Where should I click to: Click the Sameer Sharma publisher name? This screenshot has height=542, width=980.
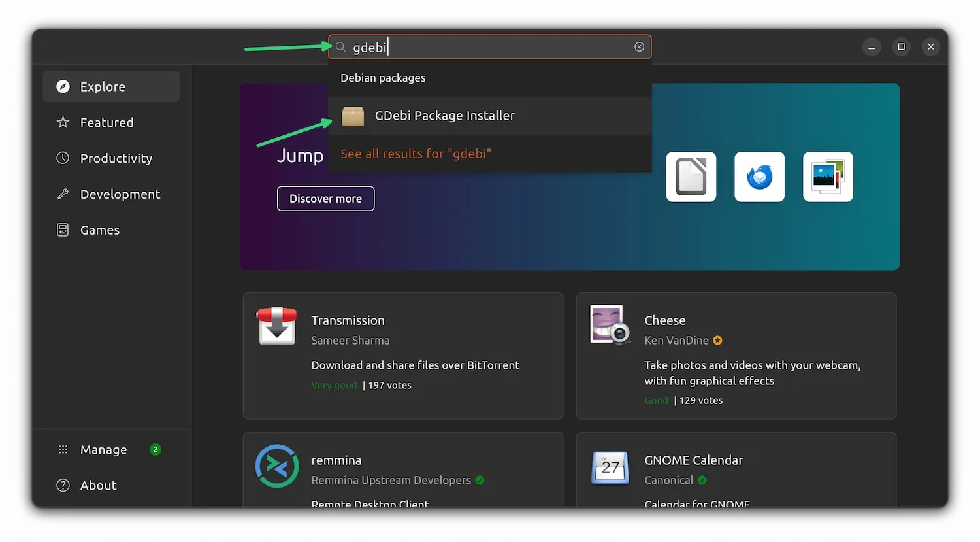350,341
